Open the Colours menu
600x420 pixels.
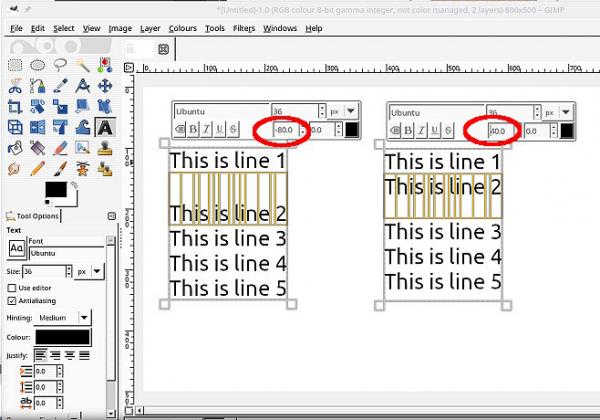point(183,28)
